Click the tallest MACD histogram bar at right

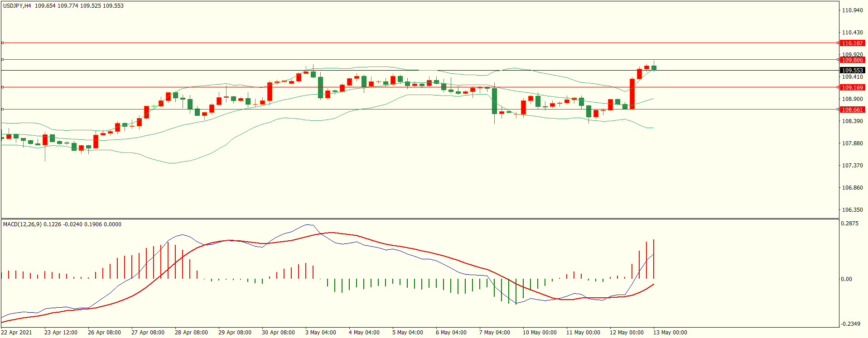coord(654,259)
